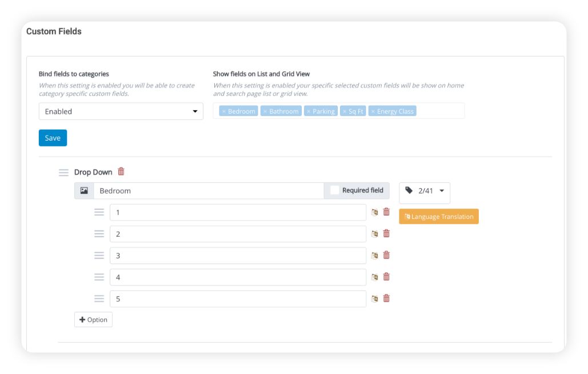This screenshot has height=374, width=588.
Task: Click the translation icon next to option 5
Action: click(x=374, y=298)
